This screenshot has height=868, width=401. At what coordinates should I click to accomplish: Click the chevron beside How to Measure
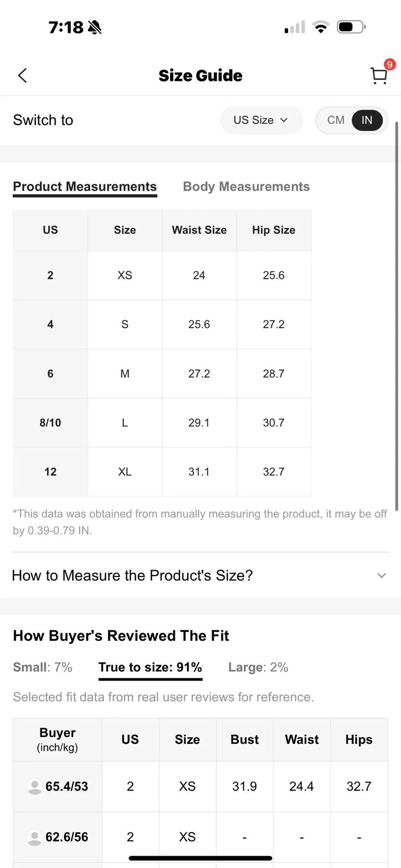click(x=381, y=576)
